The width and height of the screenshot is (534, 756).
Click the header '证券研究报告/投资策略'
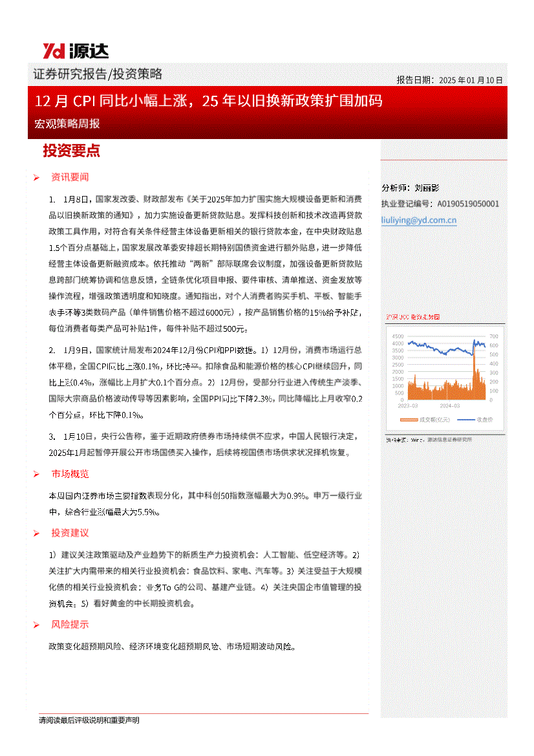pyautogui.click(x=98, y=74)
